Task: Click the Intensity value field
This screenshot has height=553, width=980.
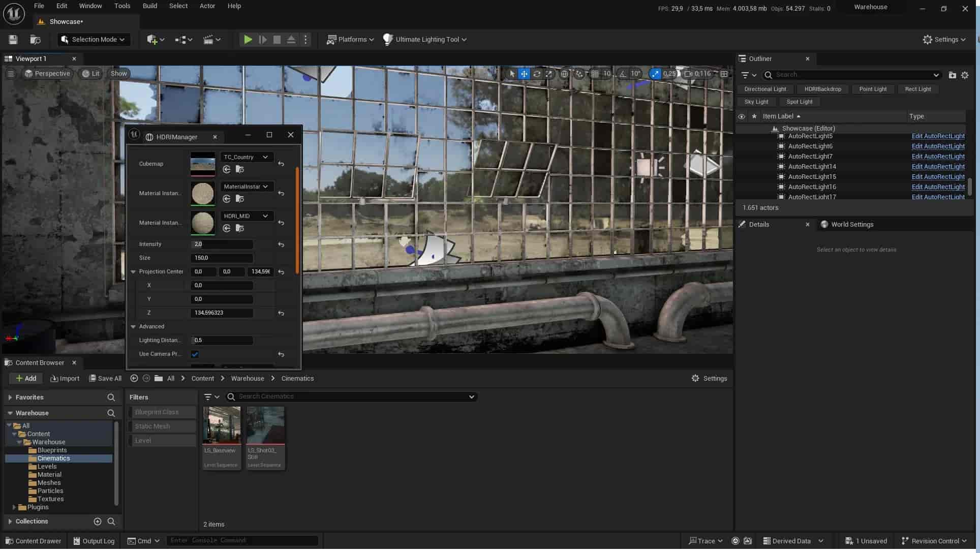Action: [x=222, y=245]
